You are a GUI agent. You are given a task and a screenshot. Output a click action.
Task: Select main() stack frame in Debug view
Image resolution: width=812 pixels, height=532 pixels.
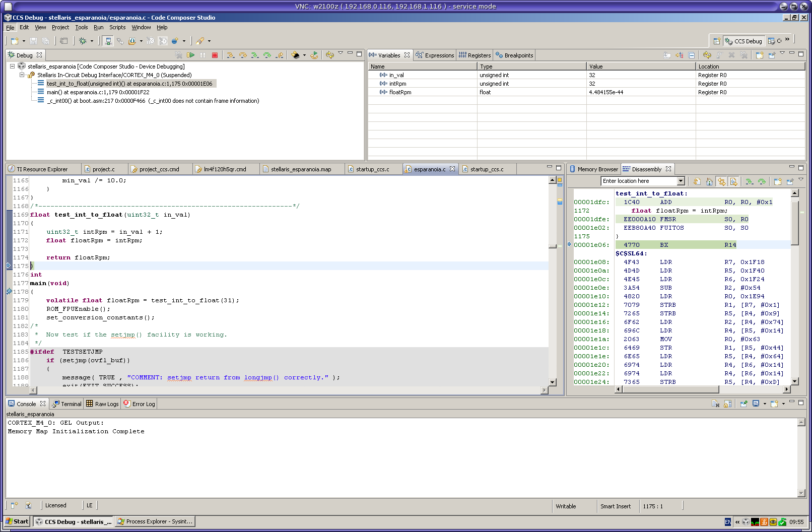click(98, 92)
